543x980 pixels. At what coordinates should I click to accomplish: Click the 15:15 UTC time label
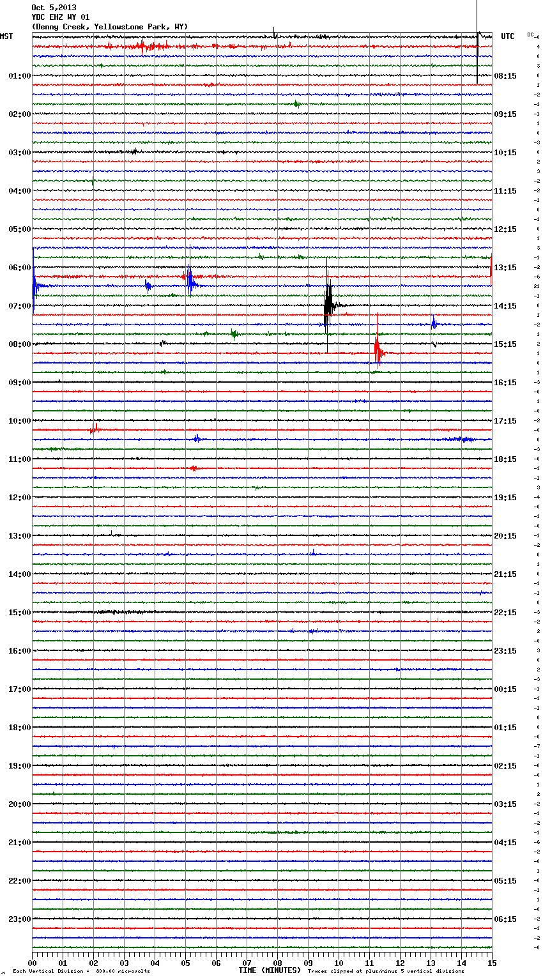505,344
